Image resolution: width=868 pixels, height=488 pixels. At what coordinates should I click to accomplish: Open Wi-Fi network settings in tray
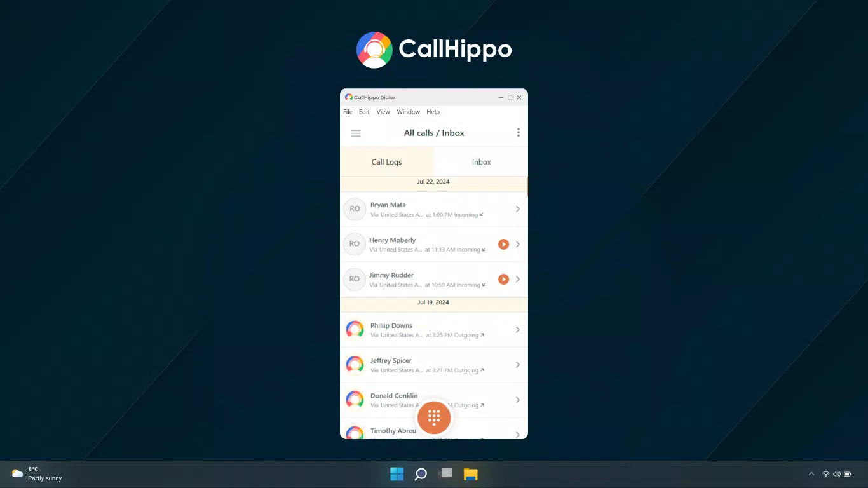point(826,474)
